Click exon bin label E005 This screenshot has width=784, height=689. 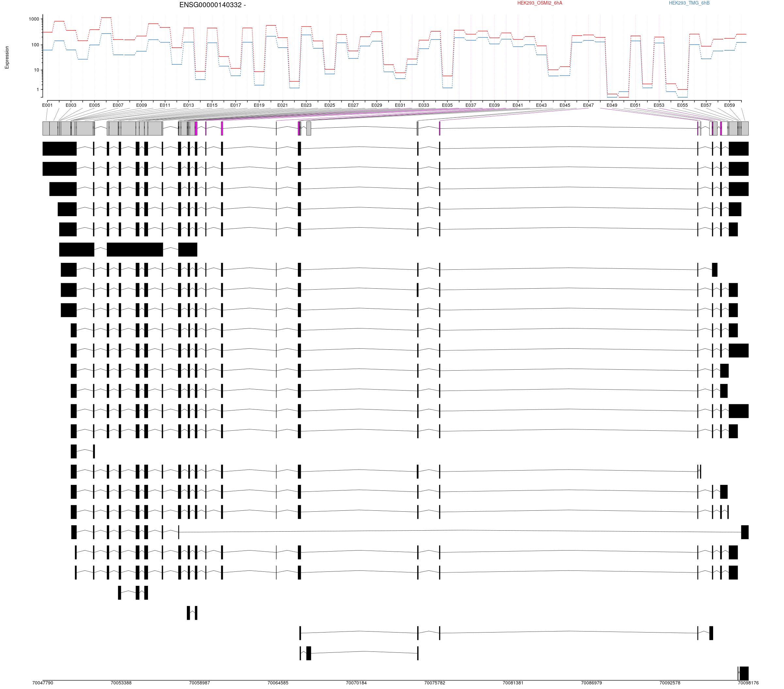pos(94,105)
